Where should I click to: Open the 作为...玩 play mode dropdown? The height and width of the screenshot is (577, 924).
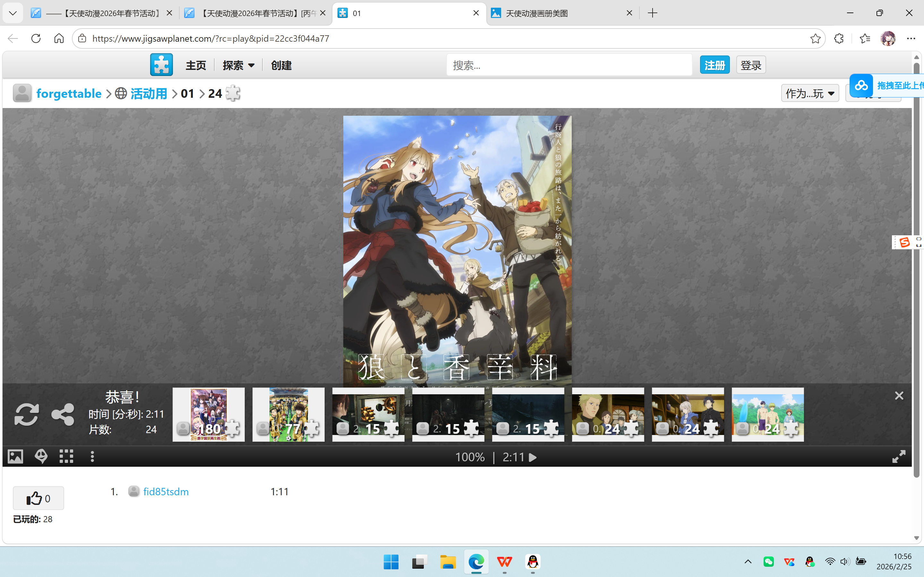(x=809, y=93)
